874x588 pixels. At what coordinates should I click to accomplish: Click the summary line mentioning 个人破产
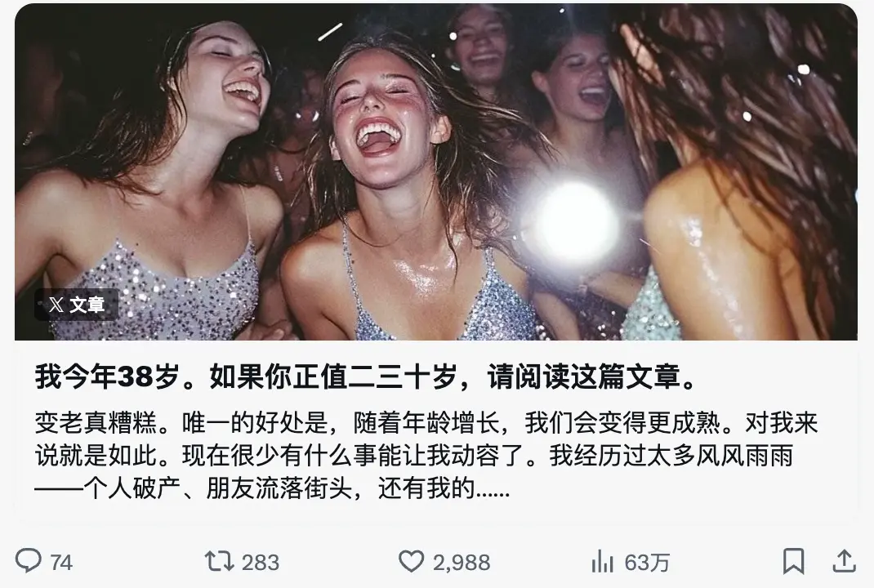pyautogui.click(x=272, y=489)
